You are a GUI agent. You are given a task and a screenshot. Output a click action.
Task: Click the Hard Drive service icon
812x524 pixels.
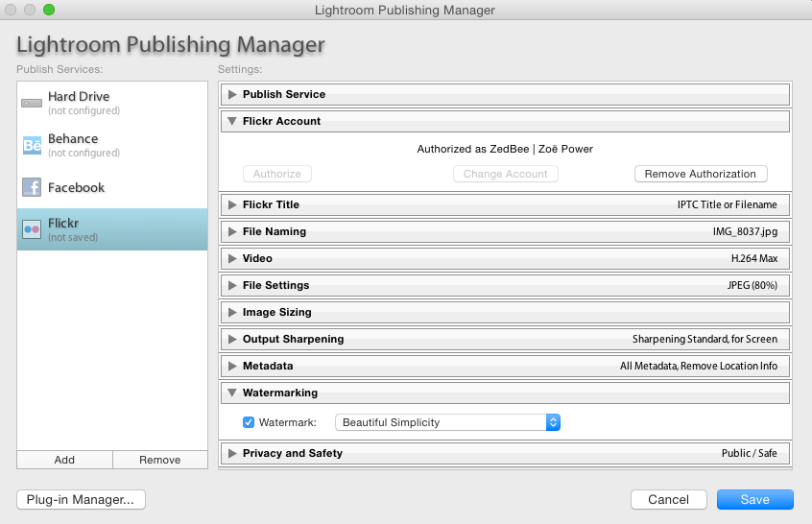(x=32, y=103)
